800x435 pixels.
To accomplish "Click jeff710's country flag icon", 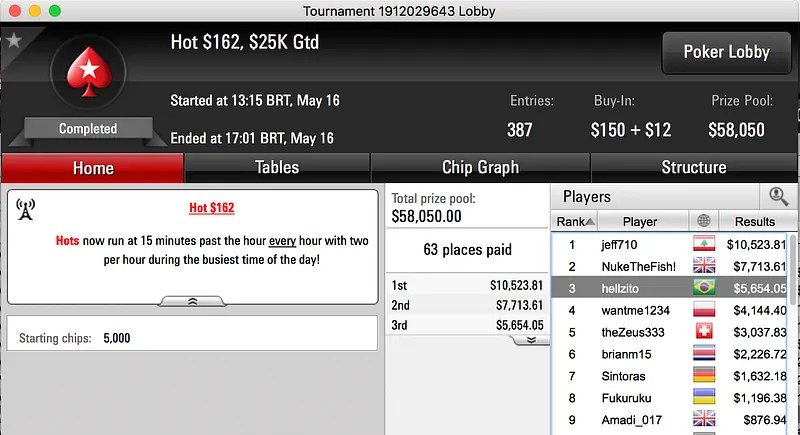I will 705,244.
